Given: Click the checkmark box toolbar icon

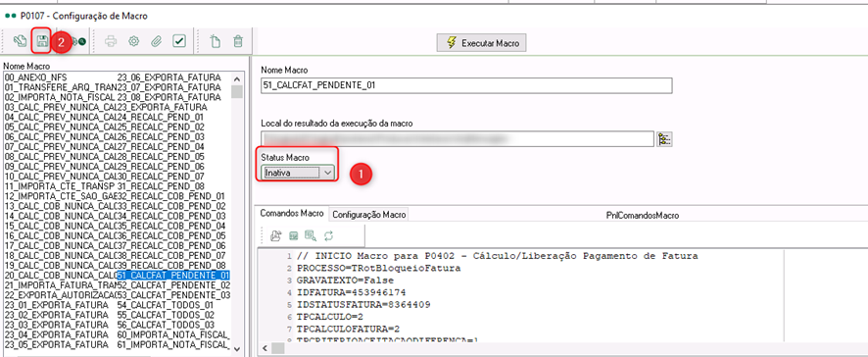Looking at the screenshot, I should click(x=179, y=41).
